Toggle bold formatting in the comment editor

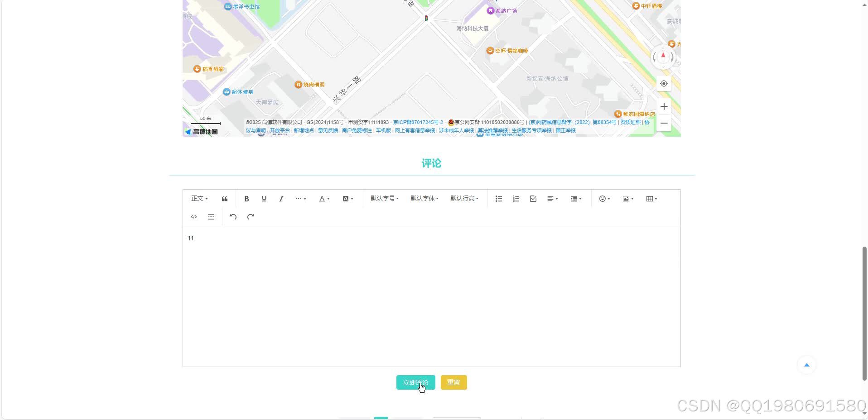246,198
